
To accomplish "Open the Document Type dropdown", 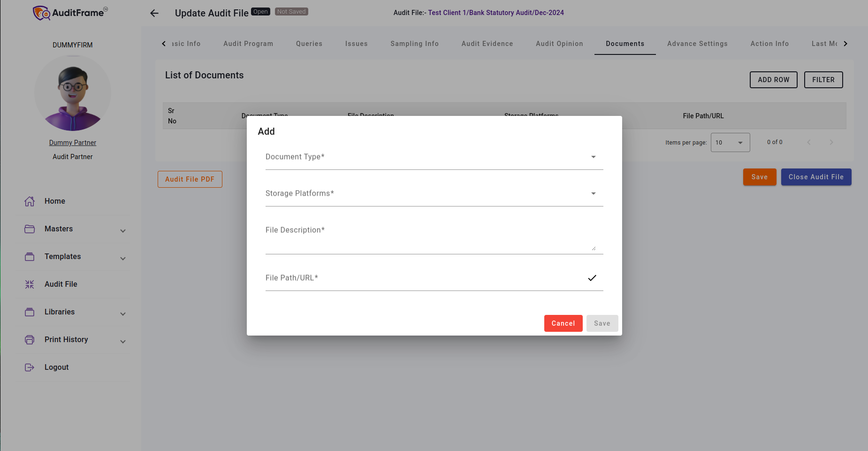I will pos(434,157).
